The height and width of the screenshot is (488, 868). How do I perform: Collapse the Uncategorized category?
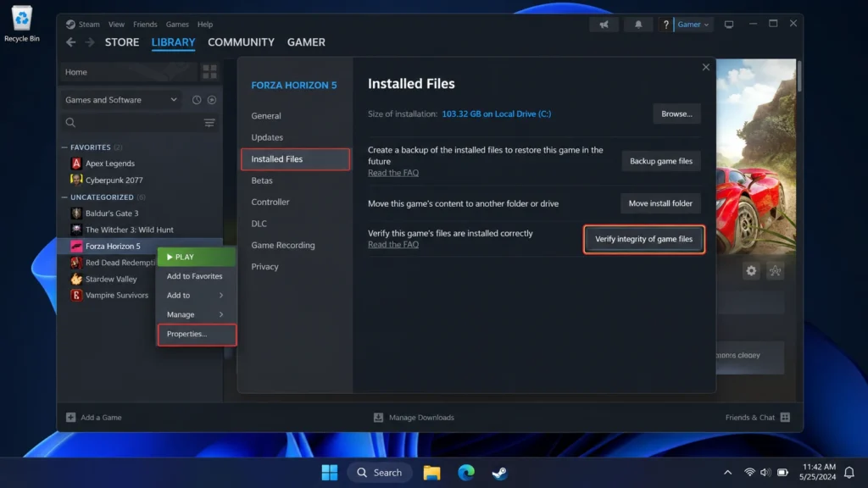64,197
